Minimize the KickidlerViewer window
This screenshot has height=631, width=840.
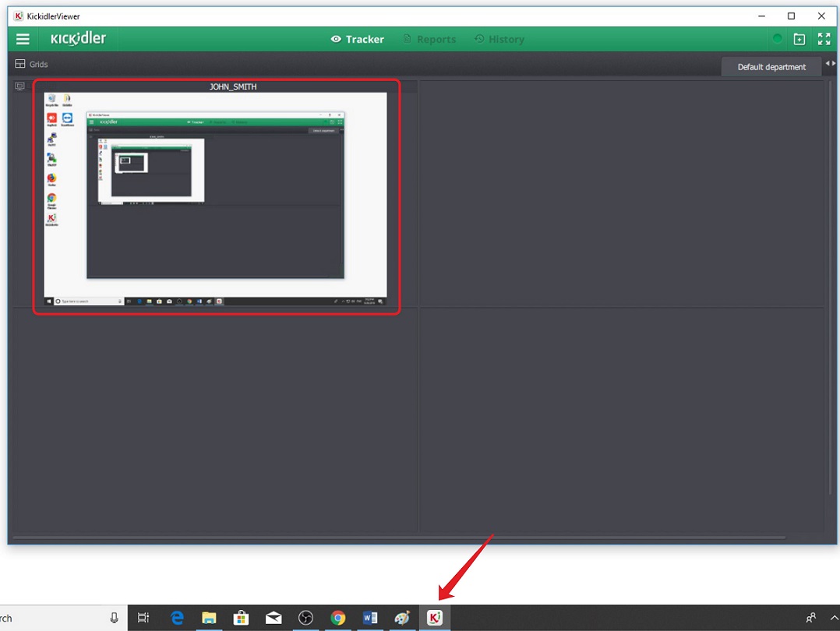coord(761,16)
